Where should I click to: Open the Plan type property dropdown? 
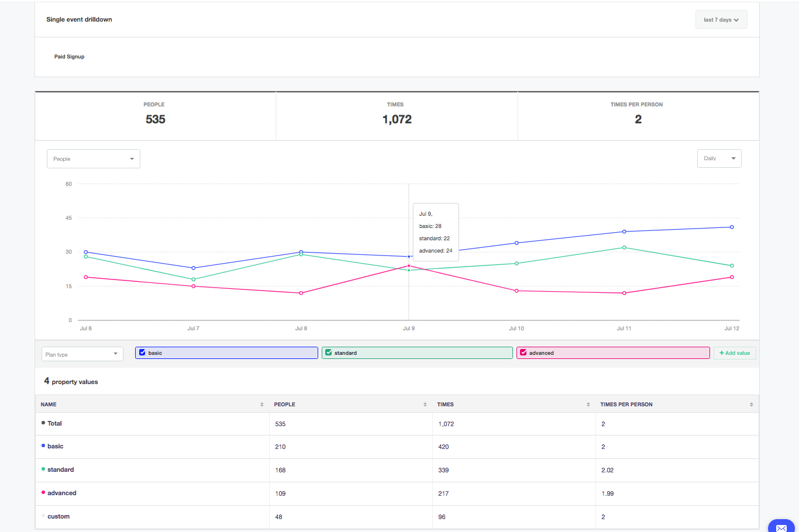click(x=82, y=354)
